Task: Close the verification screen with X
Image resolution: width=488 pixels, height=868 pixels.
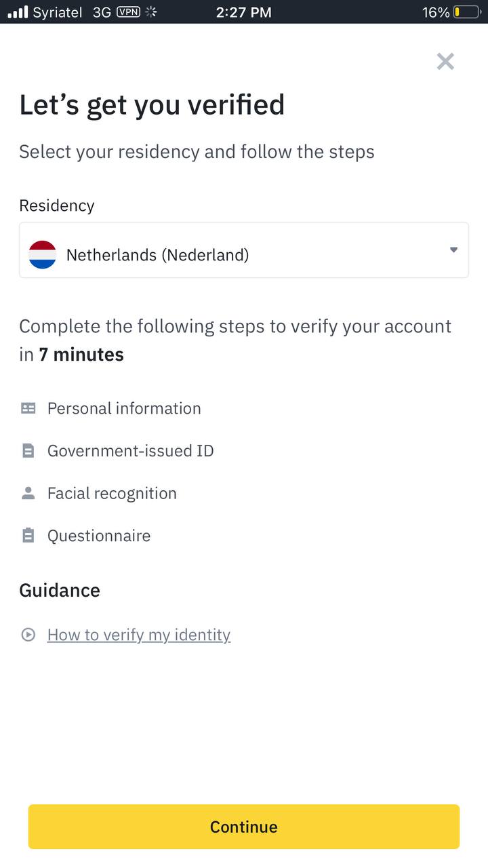Action: 445,62
